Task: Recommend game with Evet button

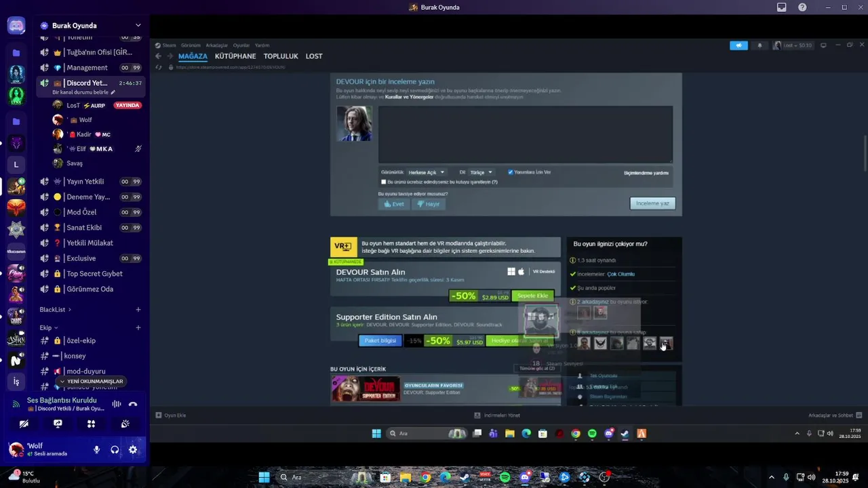Action: tap(394, 203)
